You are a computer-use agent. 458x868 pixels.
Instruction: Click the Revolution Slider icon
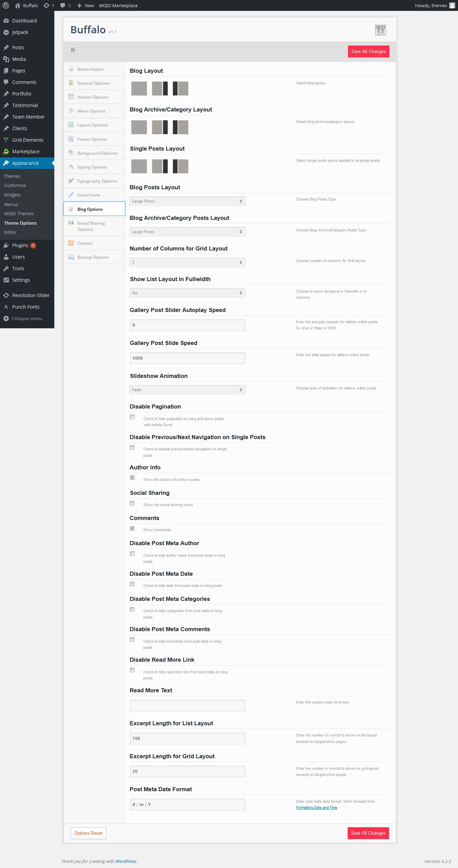[x=6, y=295]
